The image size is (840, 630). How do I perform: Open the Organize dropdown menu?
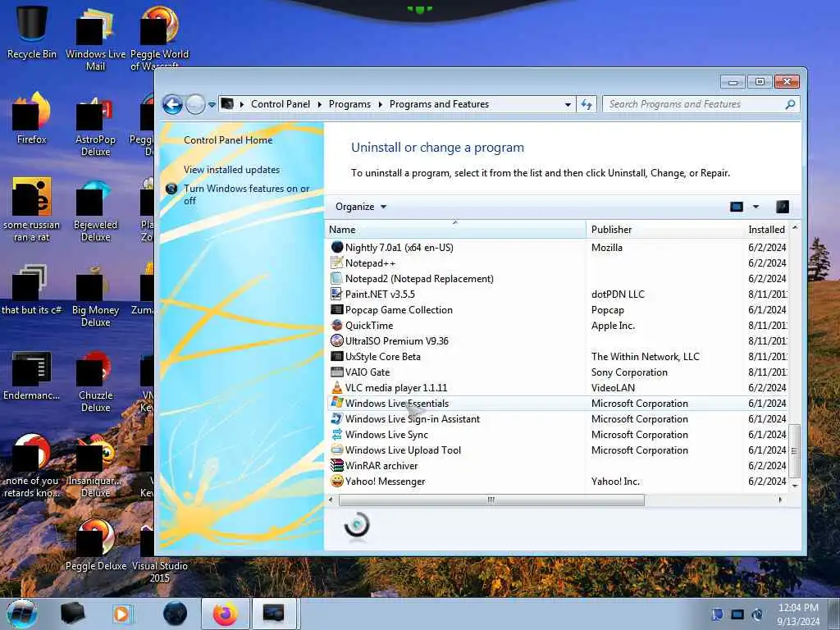361,207
